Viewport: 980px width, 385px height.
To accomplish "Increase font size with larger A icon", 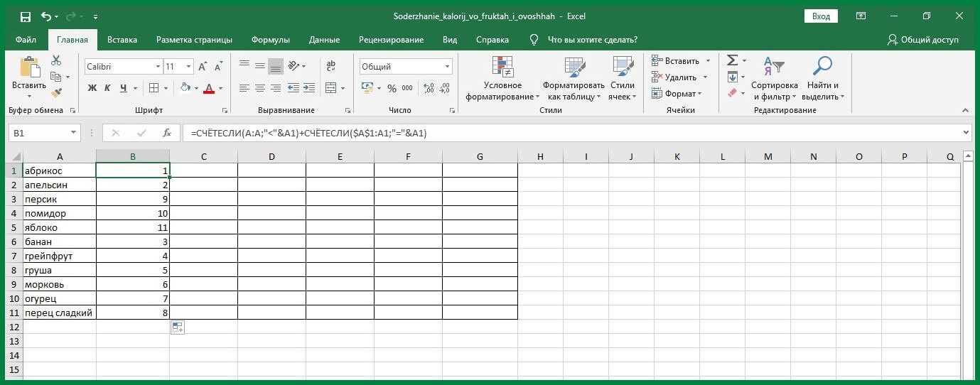I will point(203,67).
